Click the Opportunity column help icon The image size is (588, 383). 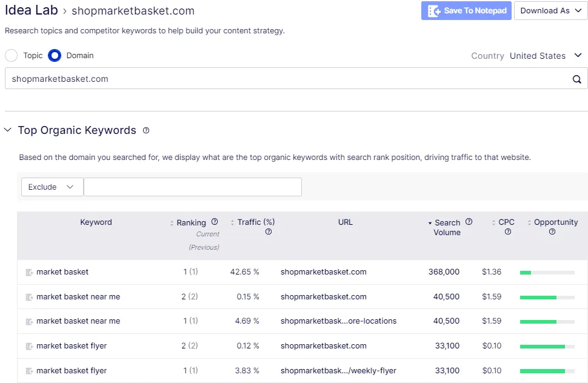tap(552, 231)
